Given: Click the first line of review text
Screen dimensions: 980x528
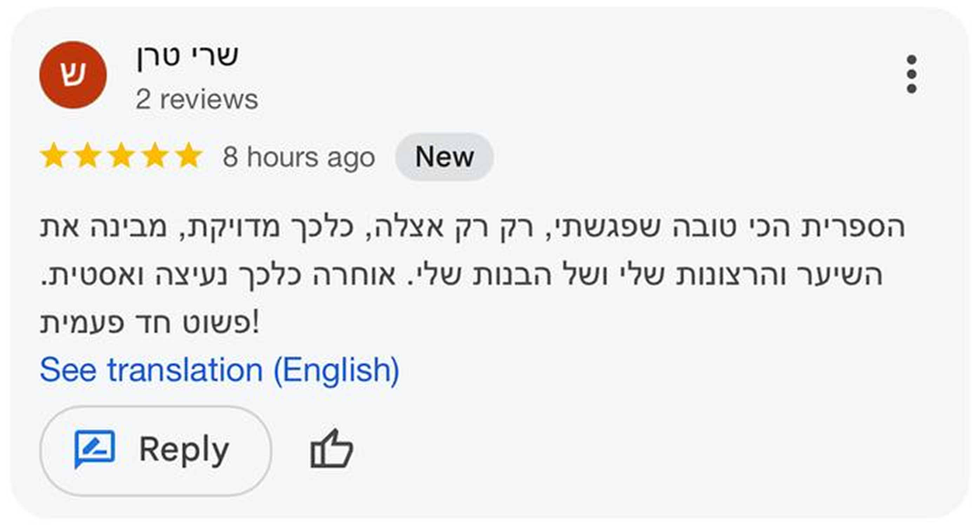Looking at the screenshot, I should tap(472, 227).
